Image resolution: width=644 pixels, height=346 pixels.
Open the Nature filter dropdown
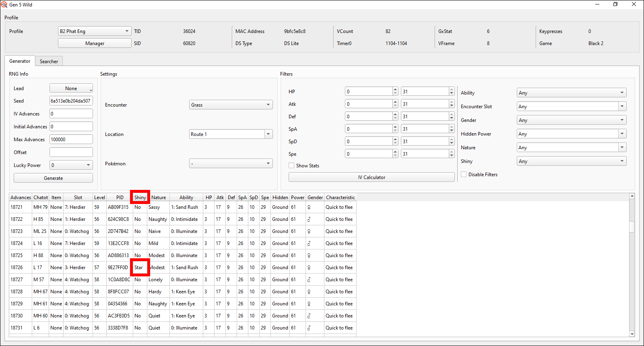571,148
